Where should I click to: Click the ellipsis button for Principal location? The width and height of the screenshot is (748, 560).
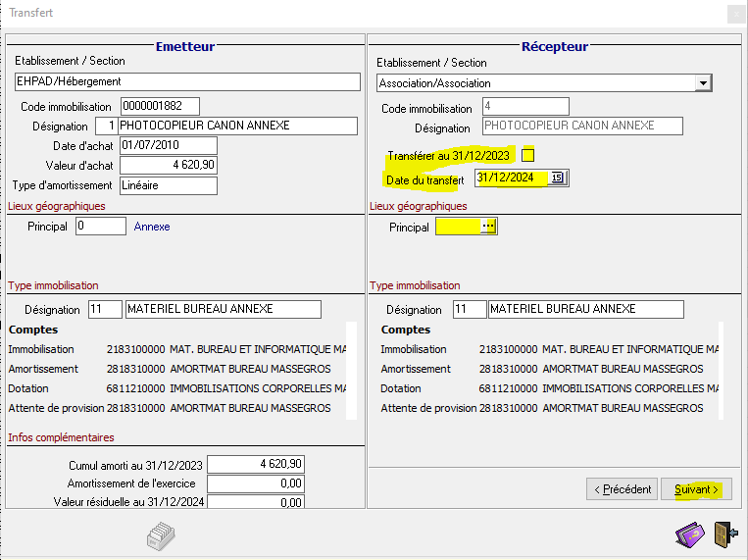489,227
